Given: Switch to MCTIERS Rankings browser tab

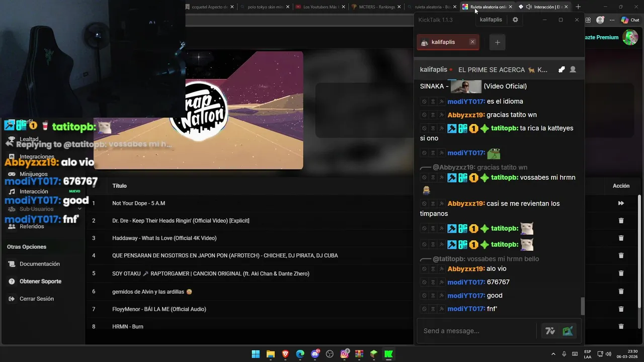Looking at the screenshot, I should pos(376,7).
